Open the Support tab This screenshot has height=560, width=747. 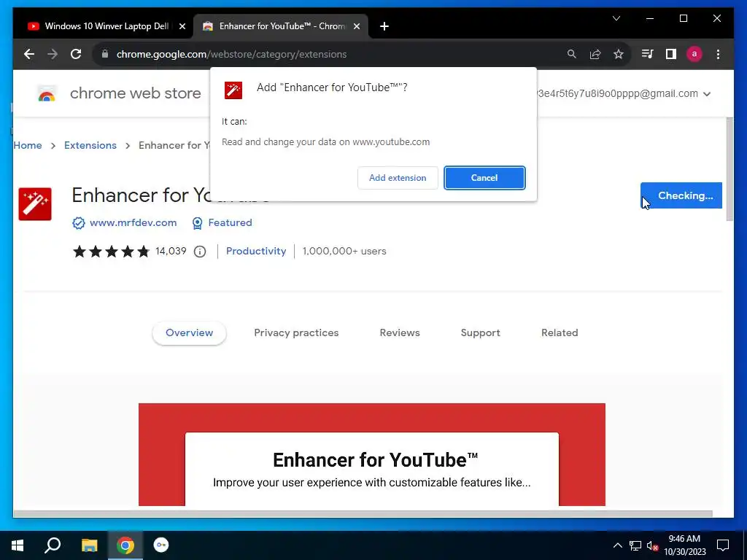[x=480, y=332]
